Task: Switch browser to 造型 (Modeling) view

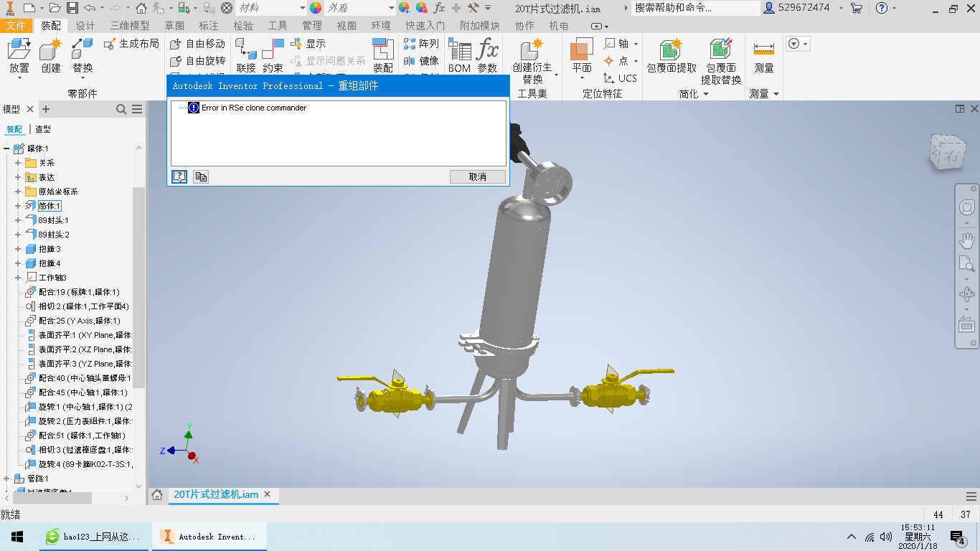Action: point(43,129)
